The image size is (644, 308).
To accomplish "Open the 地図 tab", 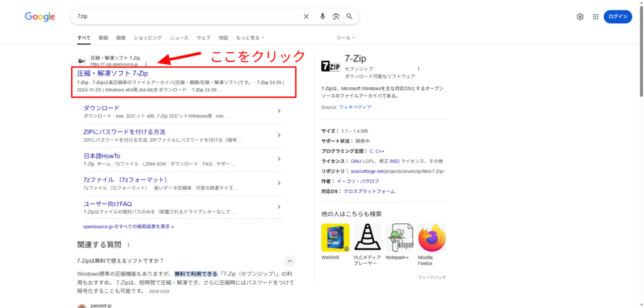I will point(223,38).
